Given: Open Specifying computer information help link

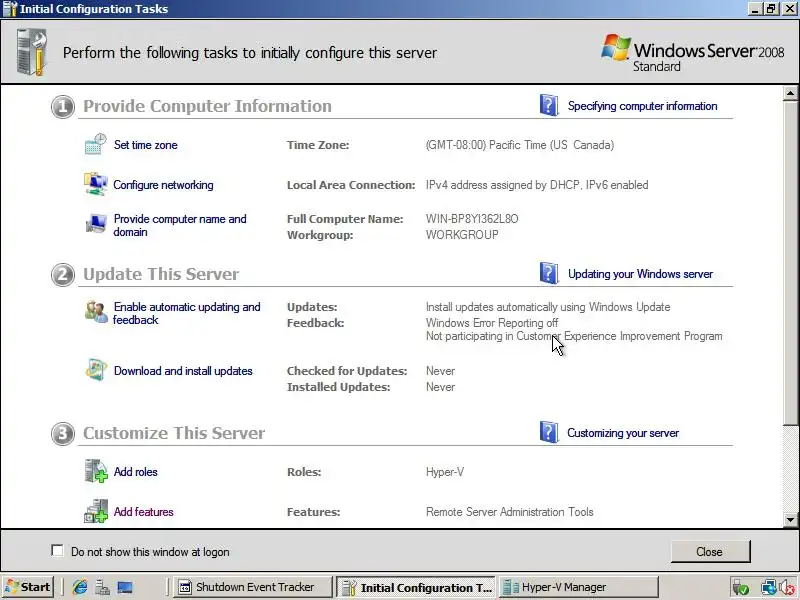Looking at the screenshot, I should point(642,106).
